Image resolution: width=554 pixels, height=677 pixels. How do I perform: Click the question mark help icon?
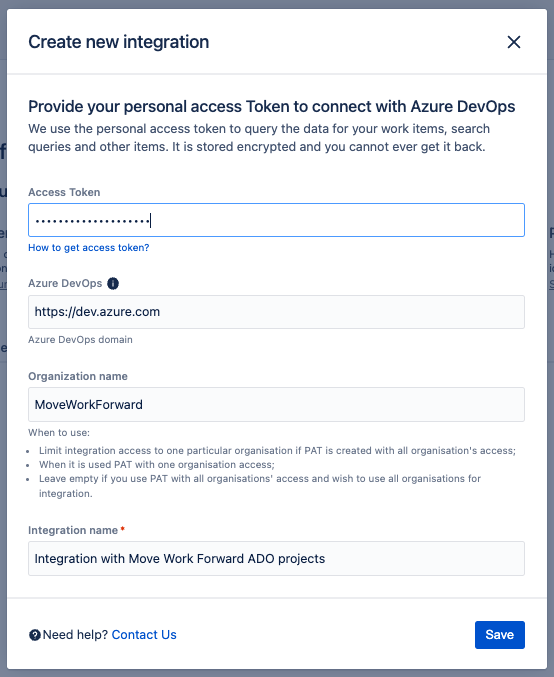click(x=35, y=635)
